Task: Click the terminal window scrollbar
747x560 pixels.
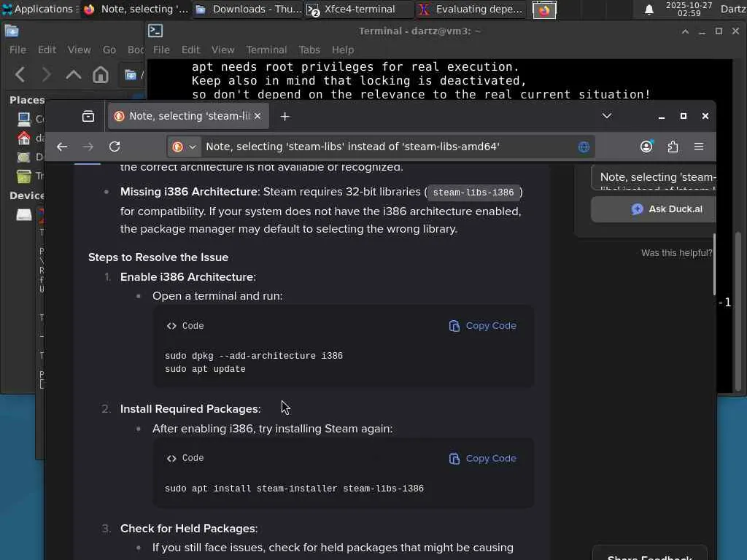Action: pos(738,312)
